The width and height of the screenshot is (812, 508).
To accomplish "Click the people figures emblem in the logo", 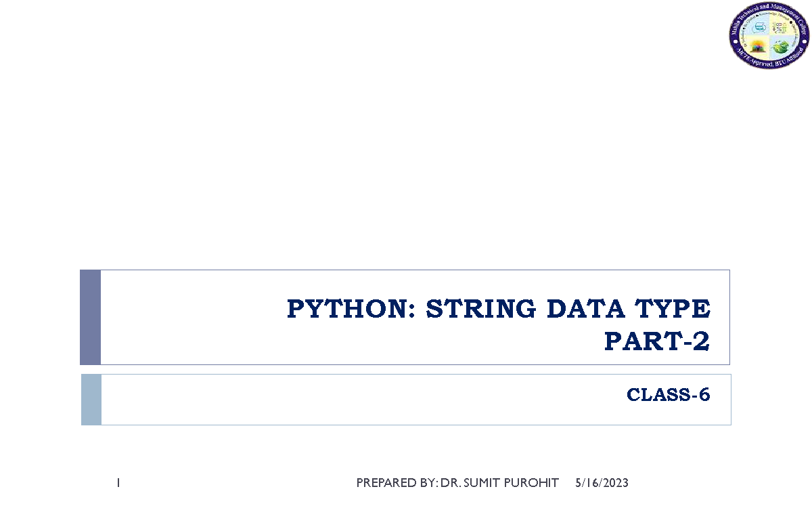I will (x=780, y=28).
